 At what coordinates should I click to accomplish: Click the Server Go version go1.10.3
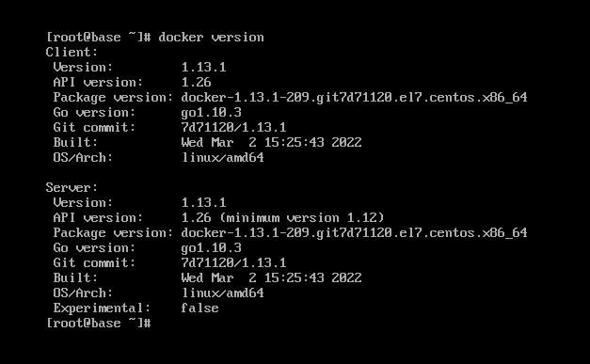tap(211, 248)
